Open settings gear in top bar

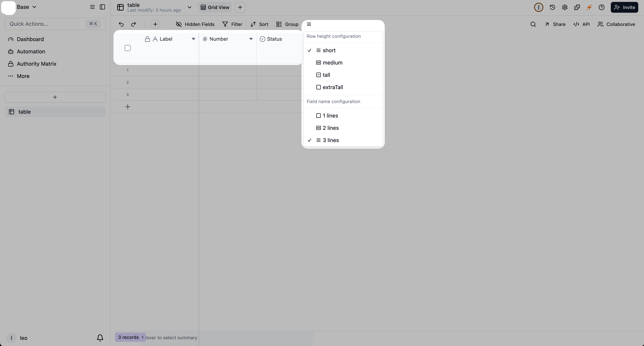point(564,7)
